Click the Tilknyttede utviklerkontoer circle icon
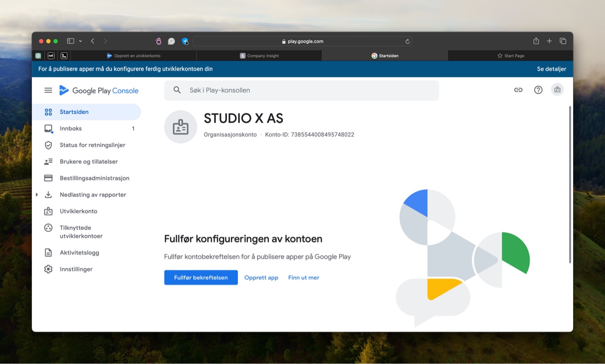Image resolution: width=605 pixels, height=364 pixels. [48, 228]
